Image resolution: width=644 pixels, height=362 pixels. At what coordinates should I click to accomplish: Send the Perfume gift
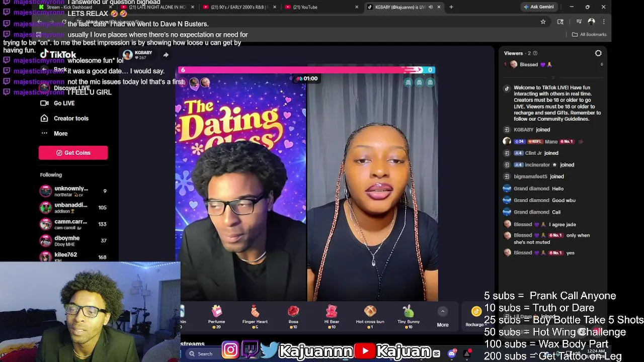pos(216,316)
